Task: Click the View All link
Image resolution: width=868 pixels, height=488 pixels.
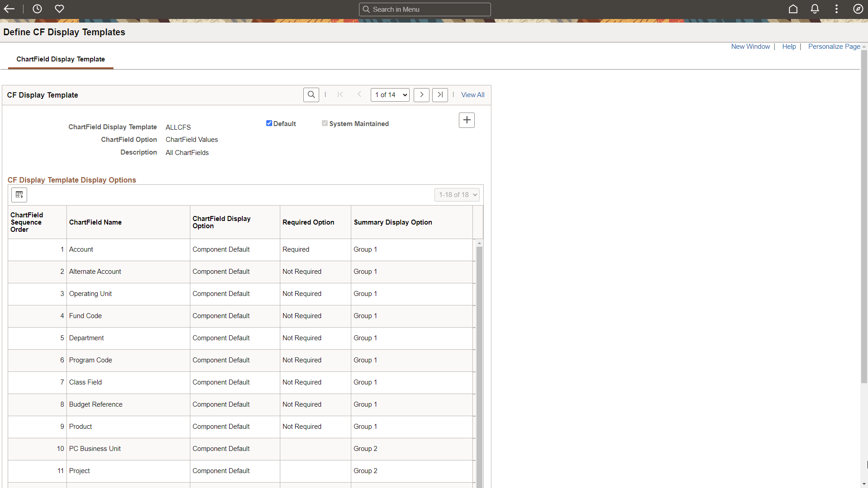Action: [472, 95]
